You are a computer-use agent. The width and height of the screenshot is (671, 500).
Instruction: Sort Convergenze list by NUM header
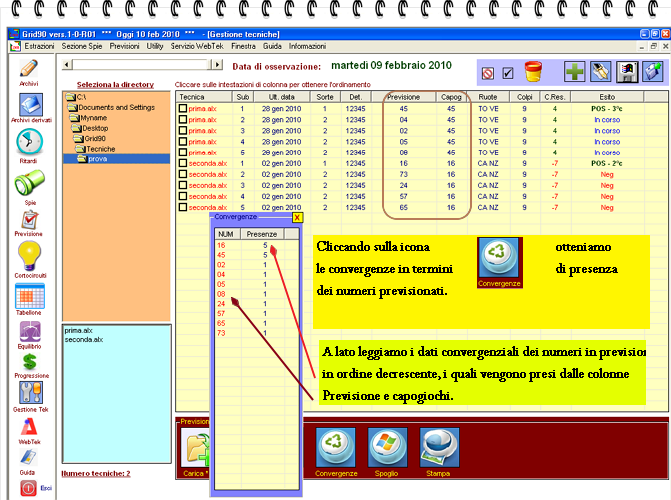click(x=227, y=234)
